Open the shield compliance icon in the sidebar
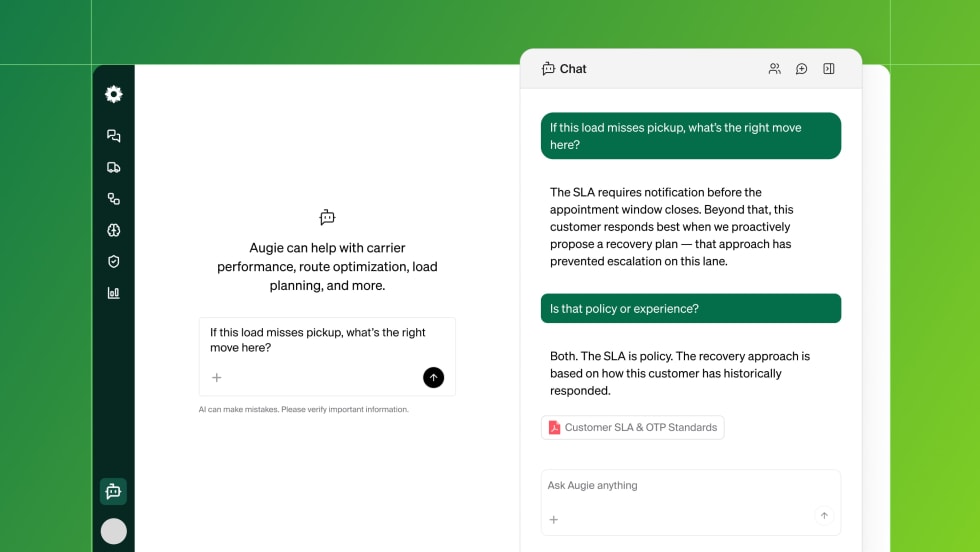 click(x=114, y=261)
